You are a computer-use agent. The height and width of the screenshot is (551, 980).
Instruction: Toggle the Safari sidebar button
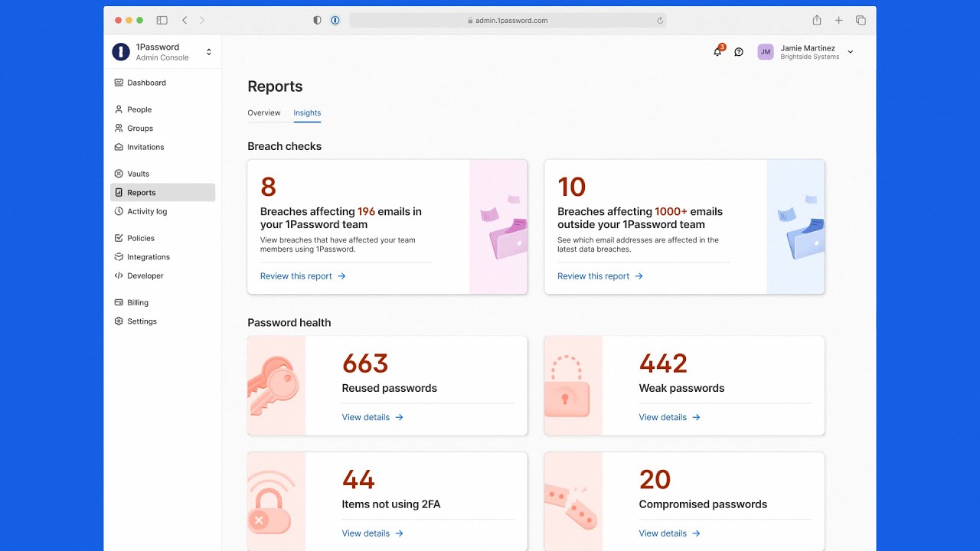(x=162, y=21)
